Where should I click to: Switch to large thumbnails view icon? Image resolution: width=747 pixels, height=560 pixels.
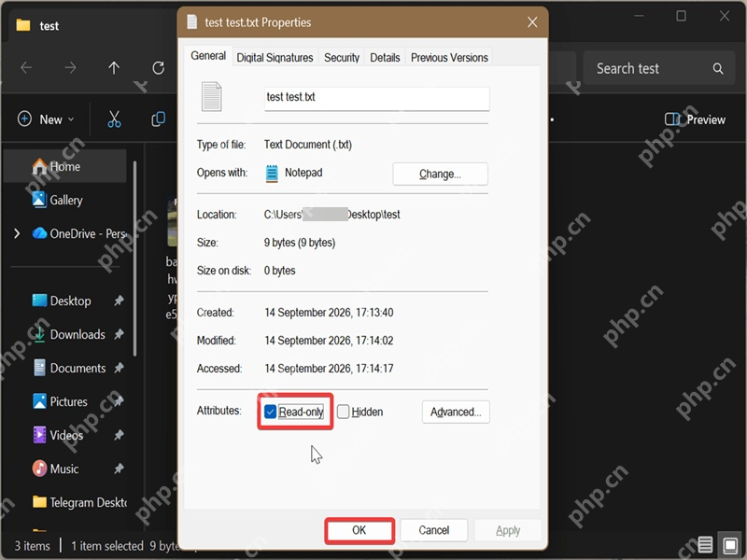point(730,544)
